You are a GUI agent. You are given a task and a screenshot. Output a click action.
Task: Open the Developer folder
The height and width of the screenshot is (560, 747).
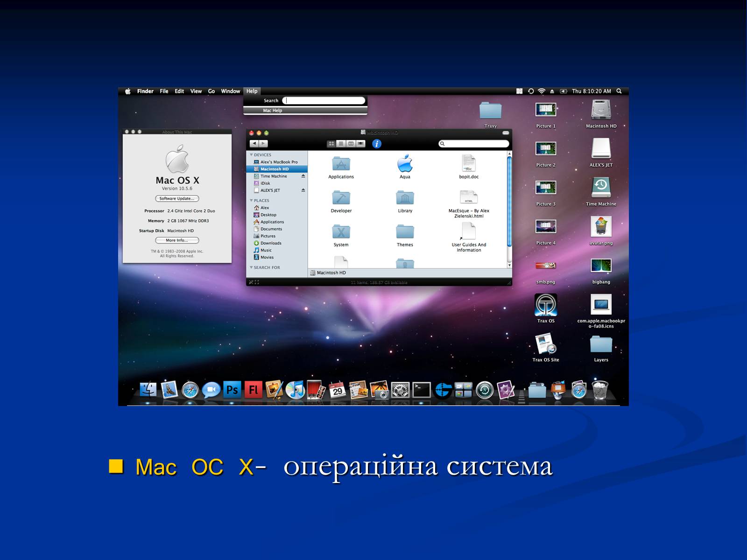point(341,201)
